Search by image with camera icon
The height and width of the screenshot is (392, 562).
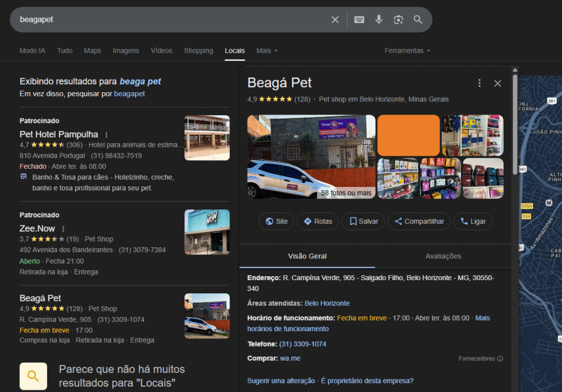398,20
